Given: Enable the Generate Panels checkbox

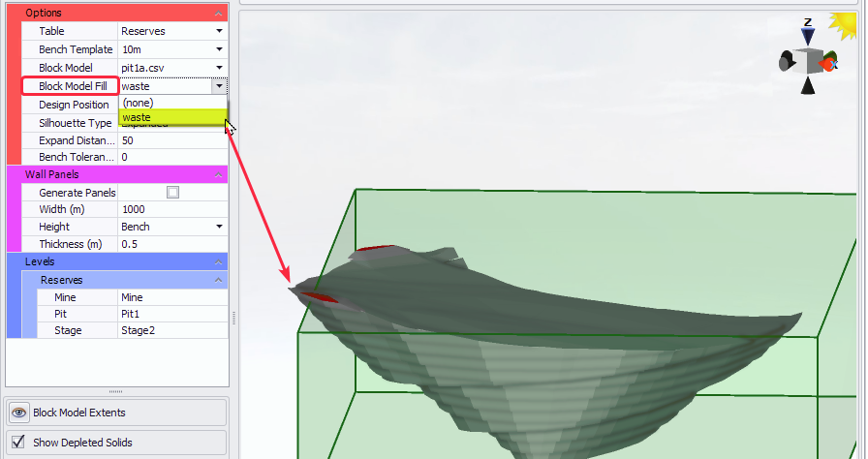Looking at the screenshot, I should [172, 193].
